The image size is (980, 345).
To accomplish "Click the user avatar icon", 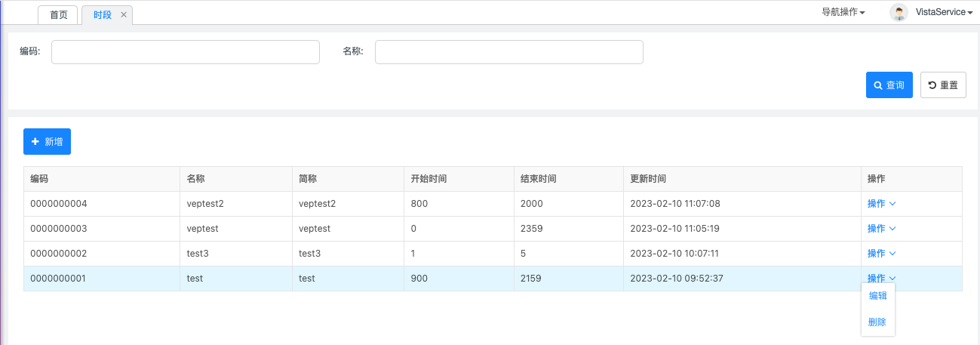I will pos(899,12).
